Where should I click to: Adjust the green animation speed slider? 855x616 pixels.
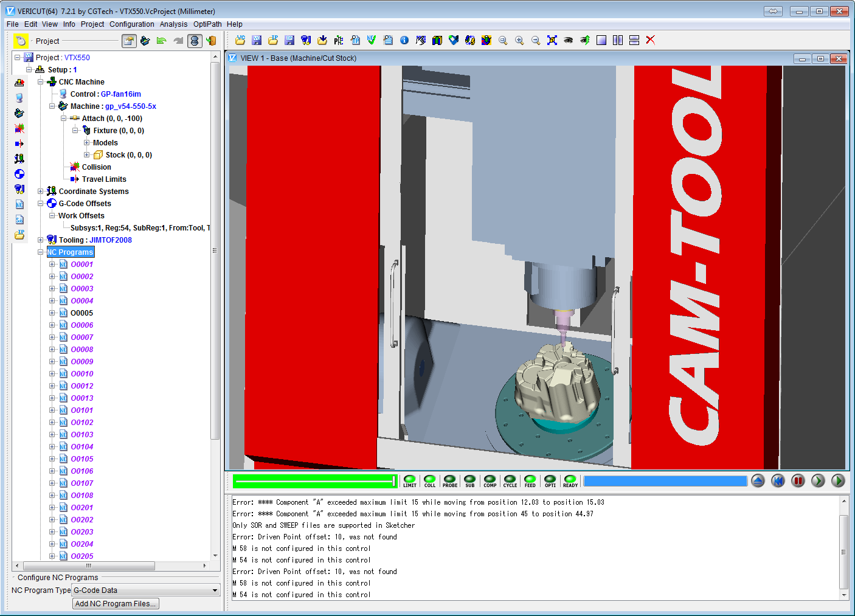pyautogui.click(x=315, y=481)
